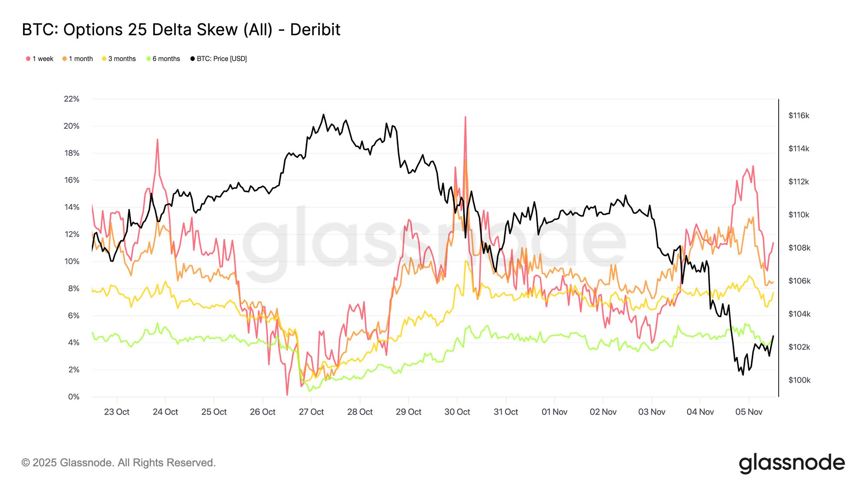Click the chart title BTC Options 25 Delta Skew

[181, 29]
